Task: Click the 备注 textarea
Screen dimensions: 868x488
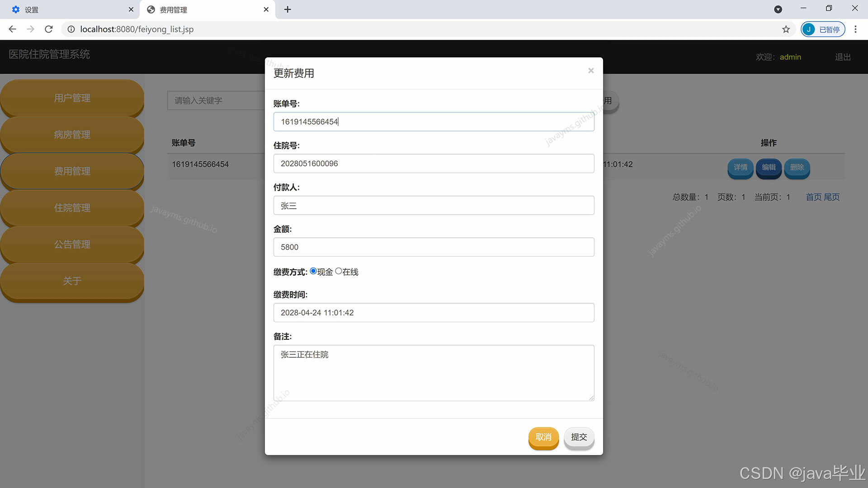Action: click(434, 373)
